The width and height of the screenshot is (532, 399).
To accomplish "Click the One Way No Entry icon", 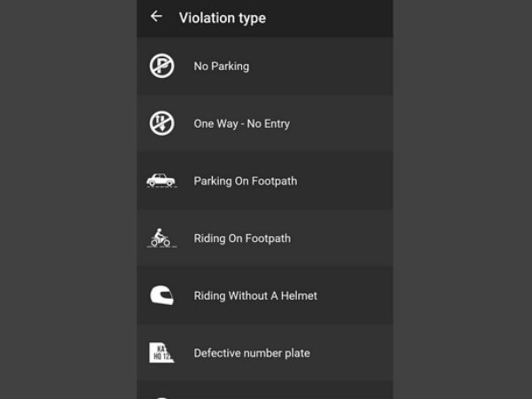I will tap(161, 123).
